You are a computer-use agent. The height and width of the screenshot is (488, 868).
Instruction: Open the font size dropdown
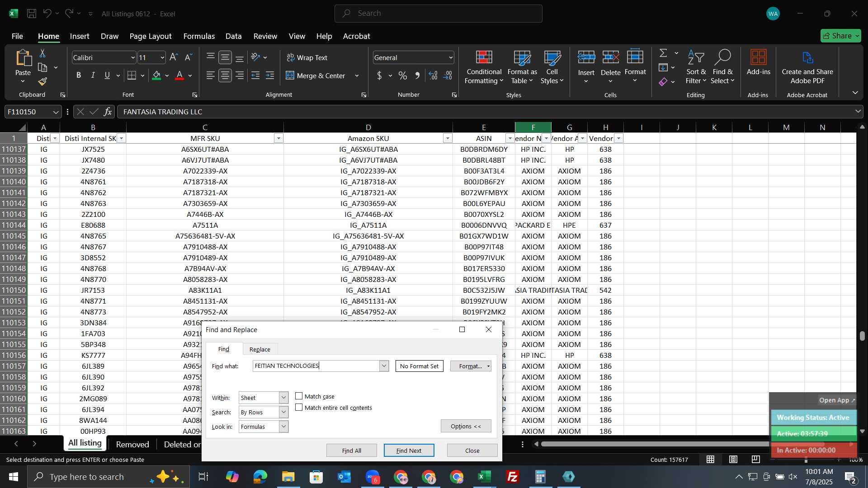162,57
